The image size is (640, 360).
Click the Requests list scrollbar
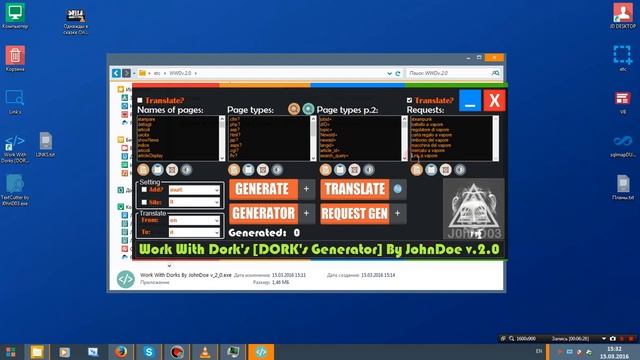[x=496, y=138]
